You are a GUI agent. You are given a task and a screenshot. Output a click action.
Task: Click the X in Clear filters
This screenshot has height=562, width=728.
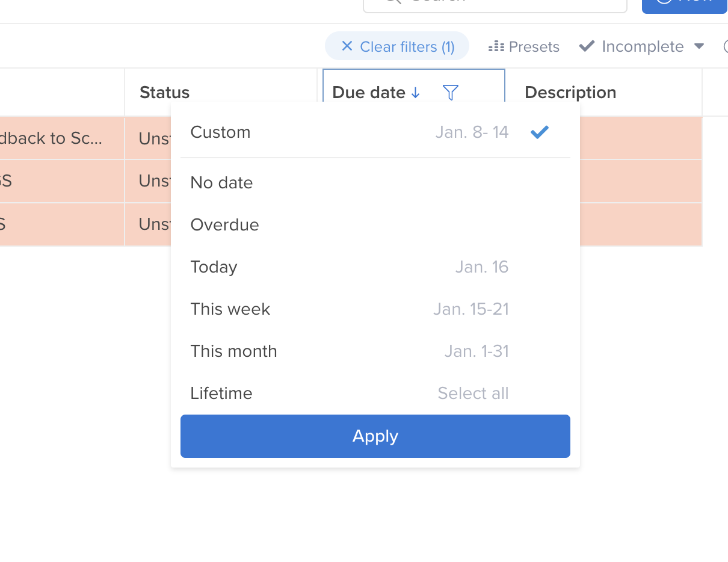pyautogui.click(x=347, y=46)
